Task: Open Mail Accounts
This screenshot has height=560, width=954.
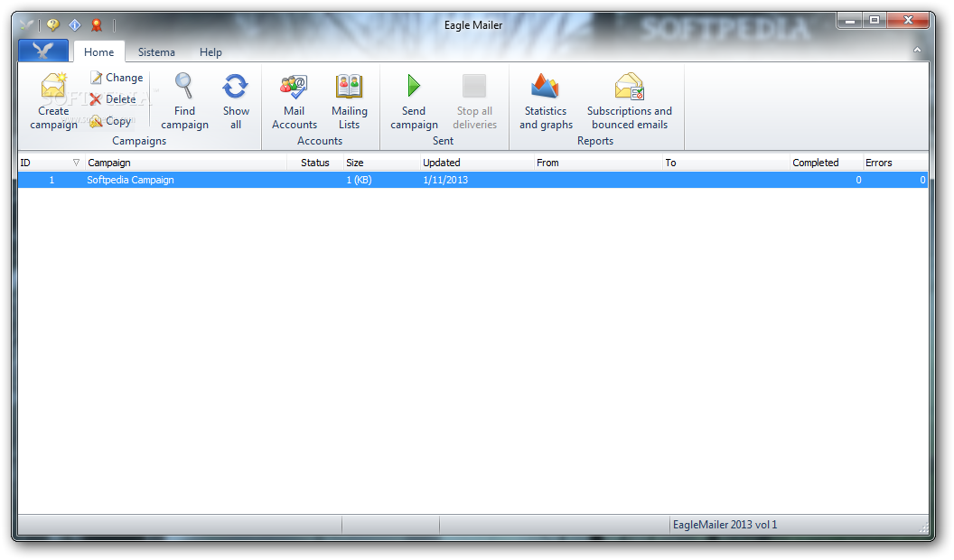Action: pos(295,101)
